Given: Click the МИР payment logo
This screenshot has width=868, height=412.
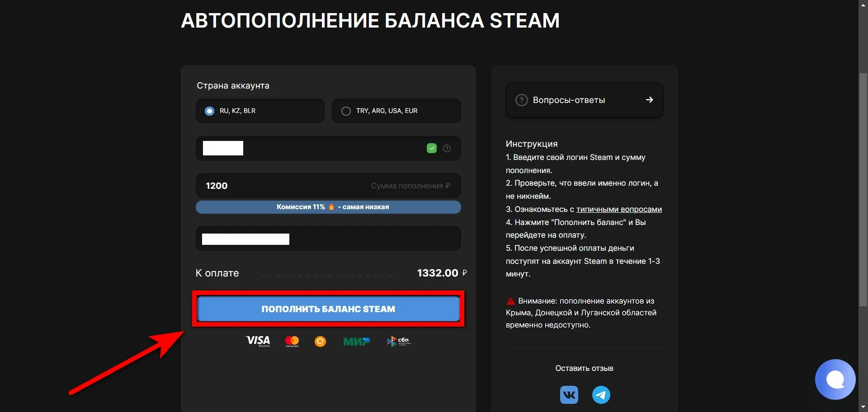Looking at the screenshot, I should [x=357, y=342].
